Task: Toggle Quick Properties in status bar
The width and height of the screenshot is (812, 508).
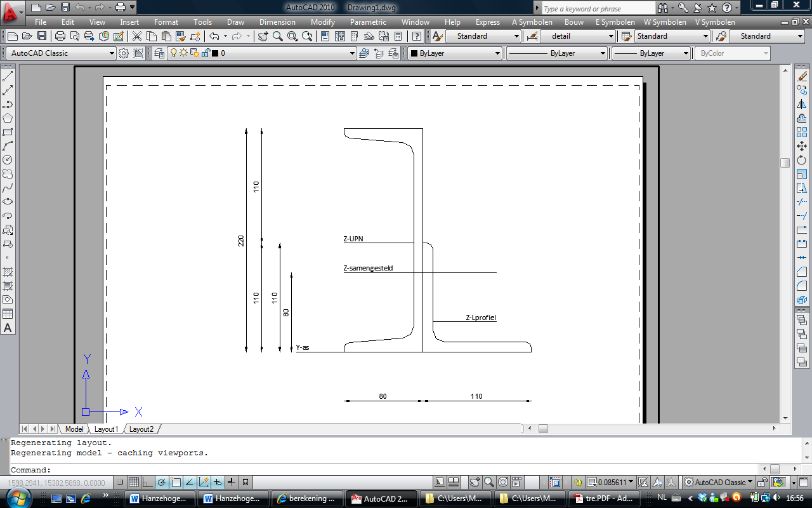Action: point(246,482)
